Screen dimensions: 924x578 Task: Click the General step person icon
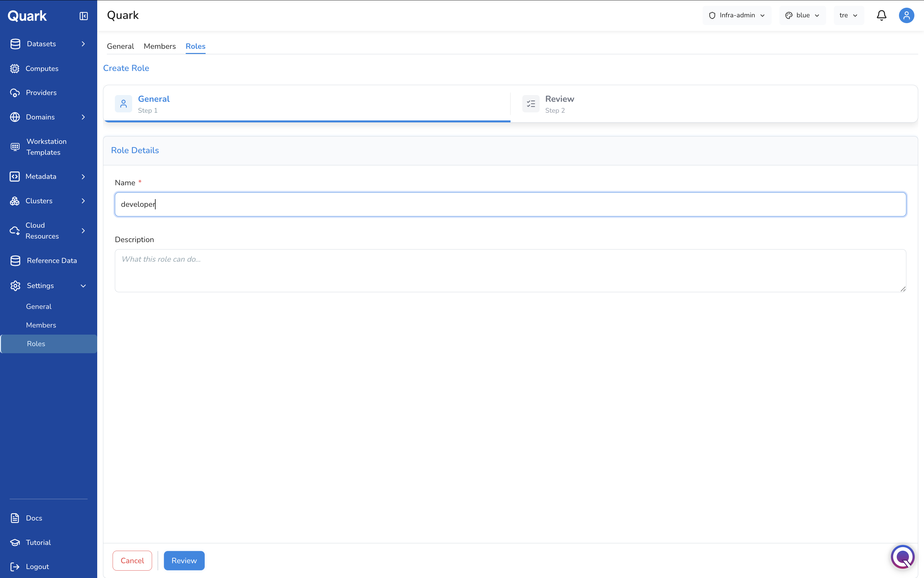click(123, 104)
